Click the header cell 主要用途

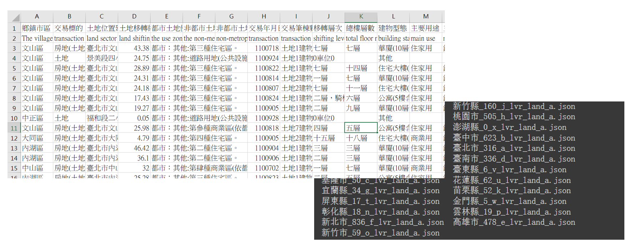tap(426, 28)
